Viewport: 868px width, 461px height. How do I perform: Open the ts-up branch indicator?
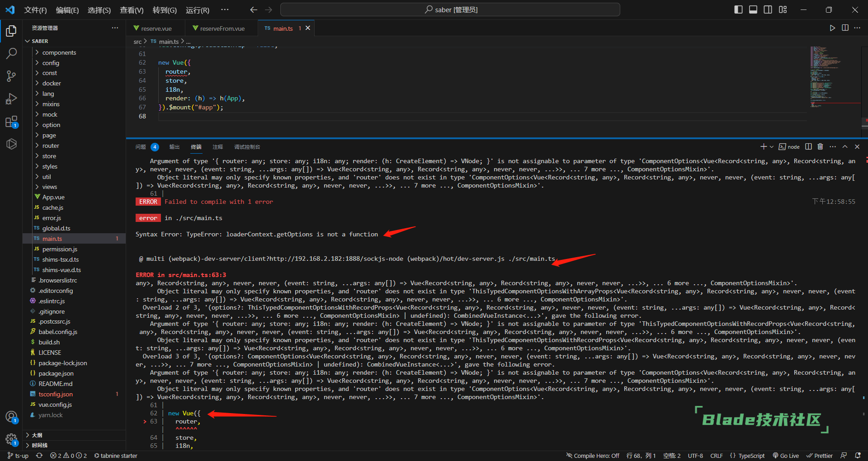18,456
